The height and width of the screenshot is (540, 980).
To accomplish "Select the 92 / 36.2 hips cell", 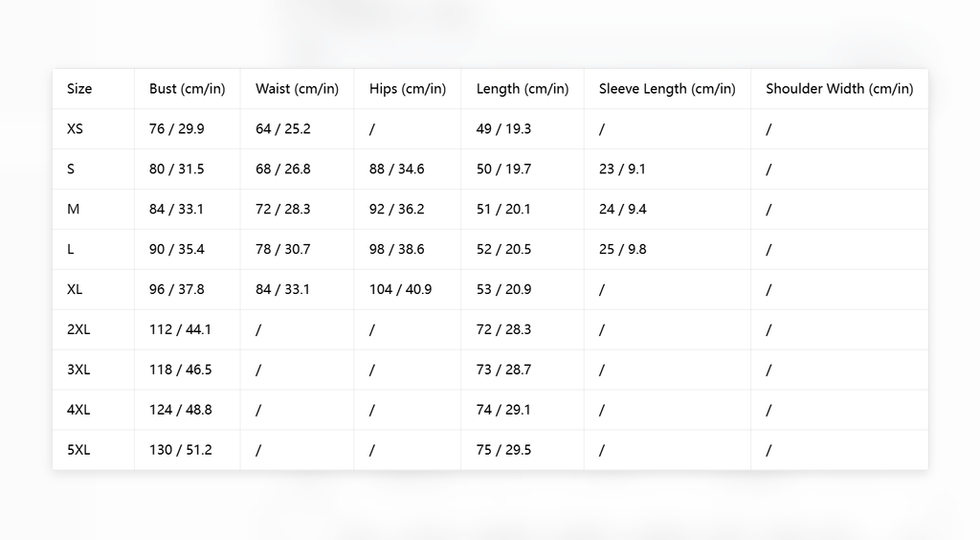I will pos(397,209).
